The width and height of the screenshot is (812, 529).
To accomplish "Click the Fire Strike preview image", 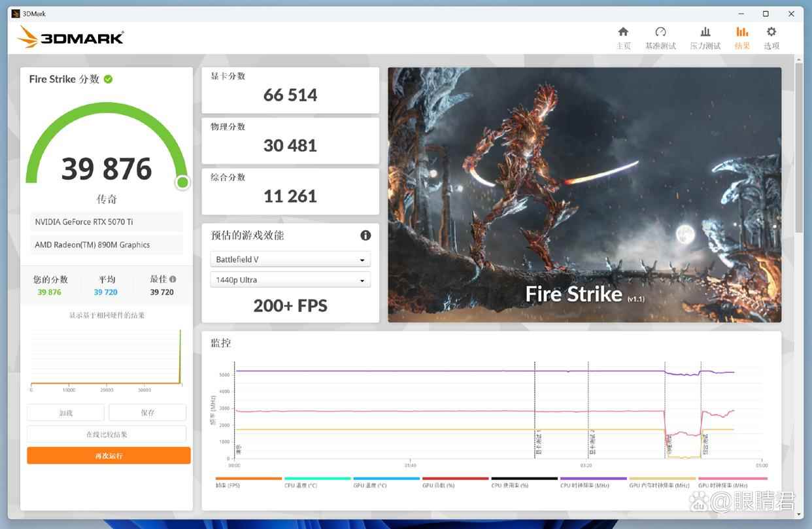I will pos(584,195).
